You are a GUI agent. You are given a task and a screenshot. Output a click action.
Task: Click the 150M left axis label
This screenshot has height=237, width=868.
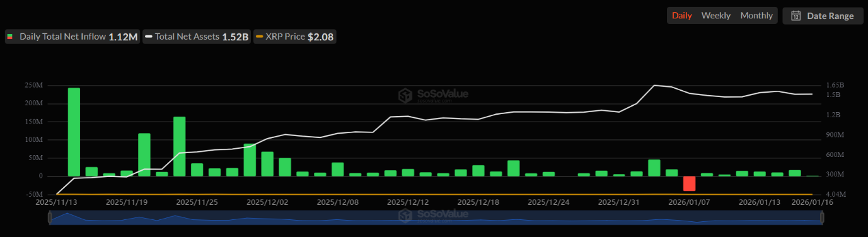[33, 122]
